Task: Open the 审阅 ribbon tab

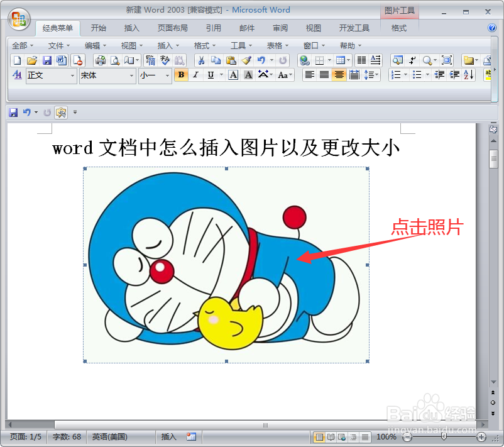Action: (280, 28)
